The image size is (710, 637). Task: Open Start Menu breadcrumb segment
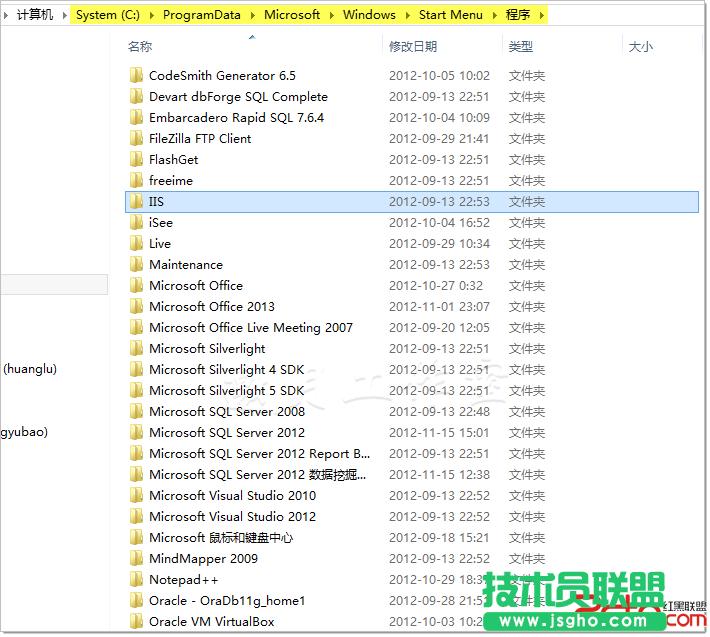click(451, 15)
